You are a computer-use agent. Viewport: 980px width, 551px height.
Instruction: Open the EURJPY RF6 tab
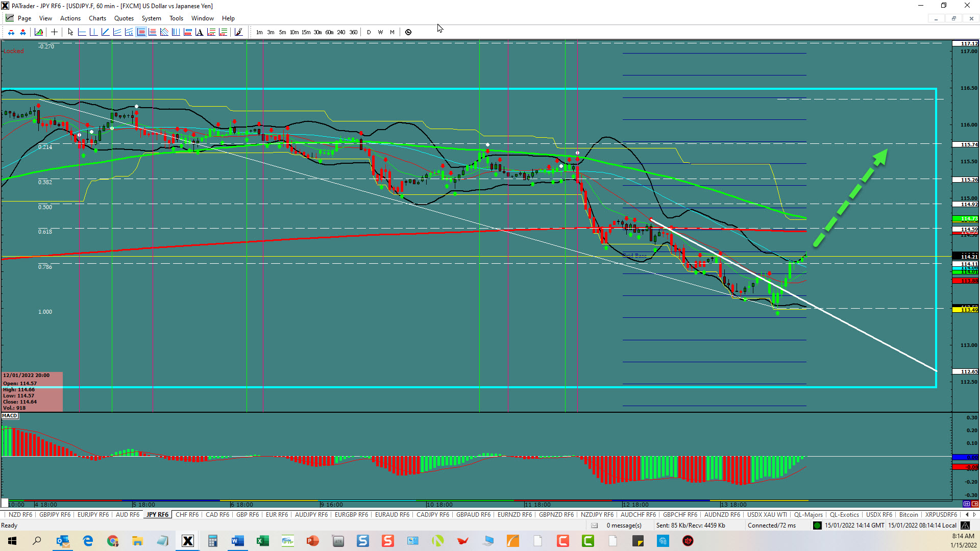[93, 515]
